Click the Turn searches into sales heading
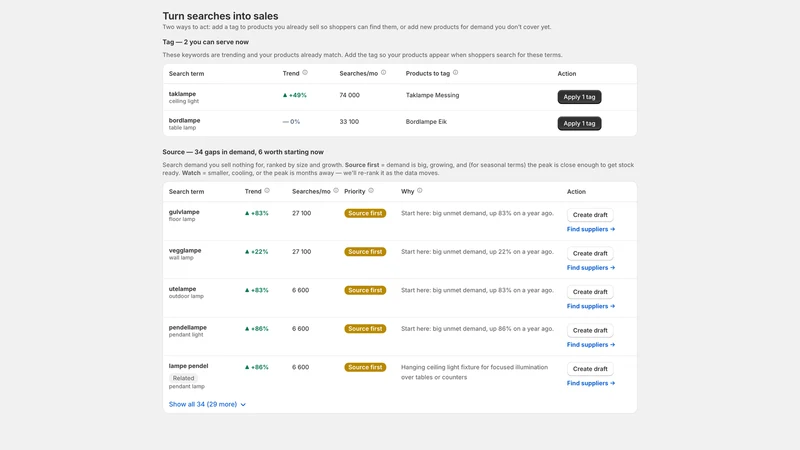 point(220,16)
